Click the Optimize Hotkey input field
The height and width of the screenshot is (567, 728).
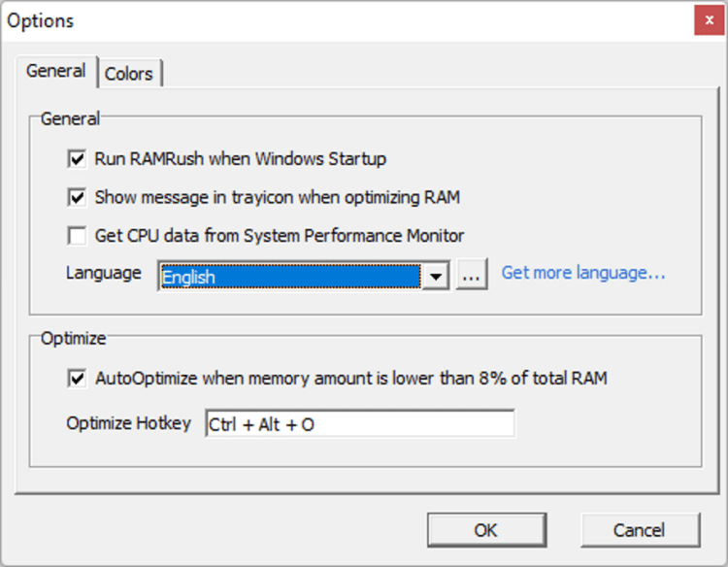point(359,424)
